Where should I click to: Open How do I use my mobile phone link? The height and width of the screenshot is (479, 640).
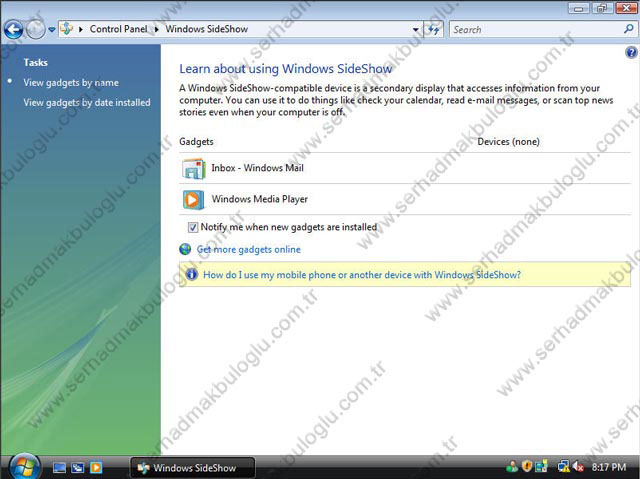pyautogui.click(x=362, y=275)
